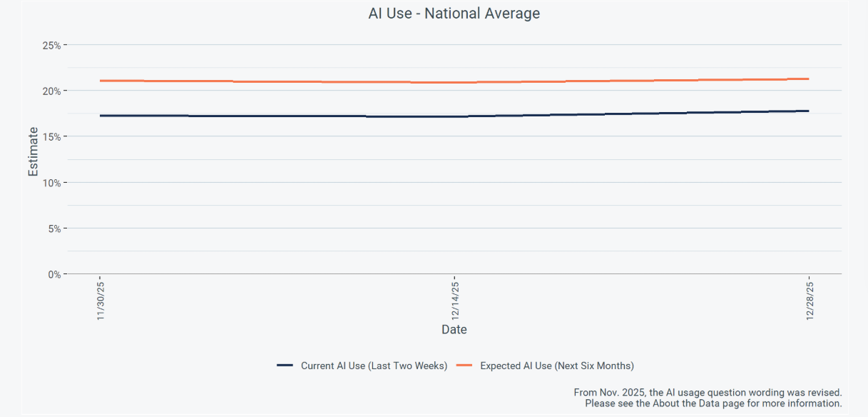Click the 5% y-axis tick label
This screenshot has height=417, width=868.
(54, 228)
